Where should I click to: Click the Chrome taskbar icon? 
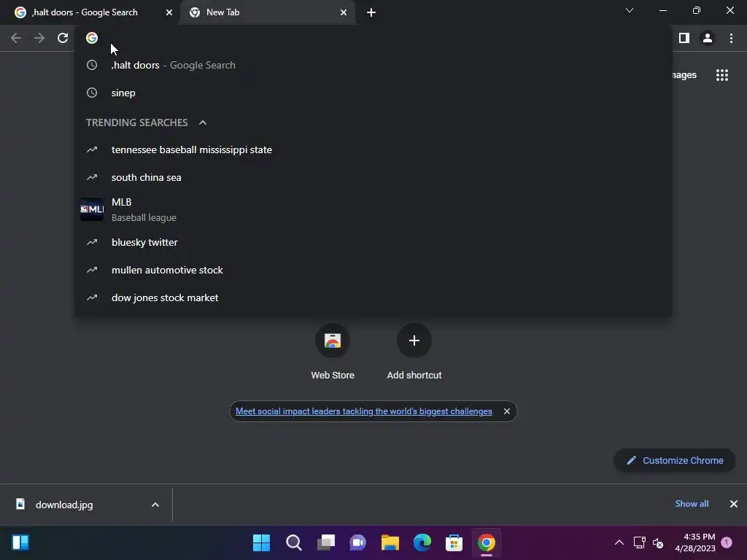click(x=487, y=542)
